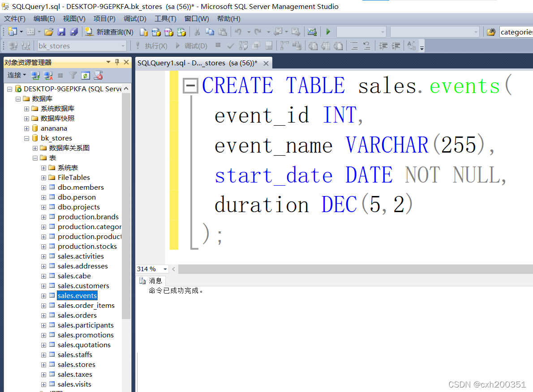Click the Cut scissors icon
Viewport: 533px width, 392px height.
[x=197, y=32]
